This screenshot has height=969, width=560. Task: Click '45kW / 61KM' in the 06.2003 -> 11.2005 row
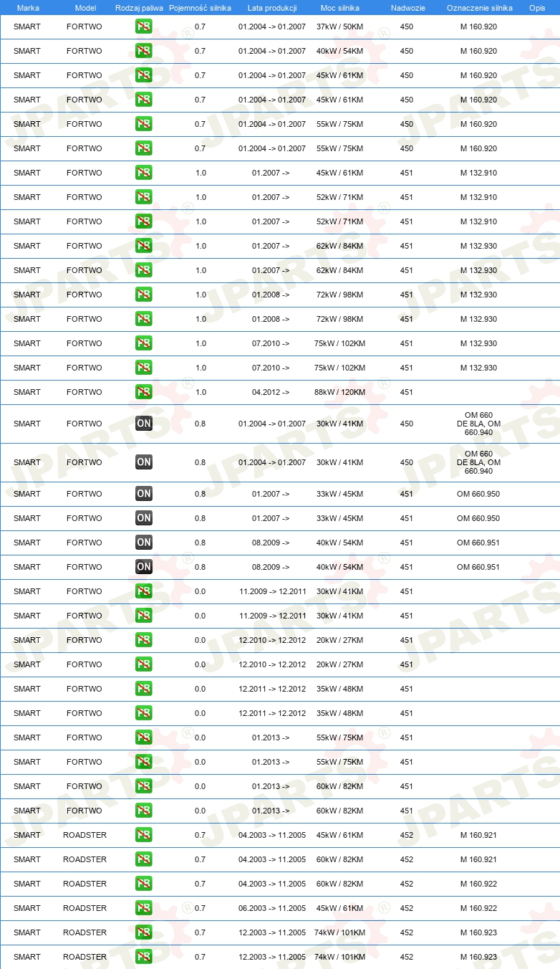click(340, 908)
